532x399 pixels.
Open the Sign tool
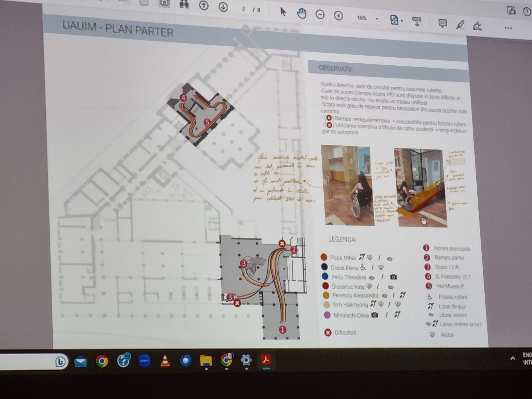(x=477, y=26)
